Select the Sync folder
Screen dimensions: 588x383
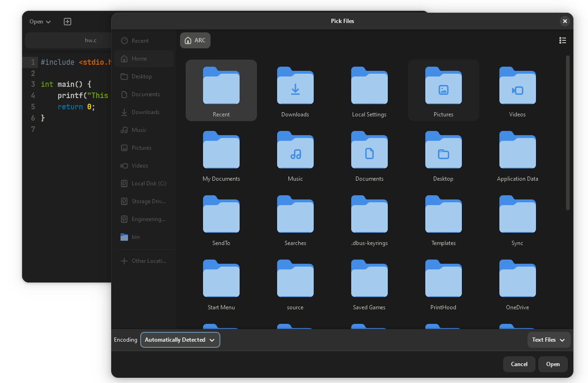click(518, 219)
